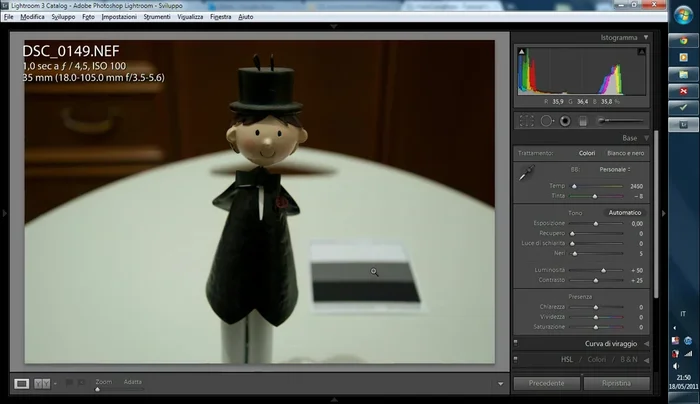Toggle shadow clipping indicator in histogram
This screenshot has width=700, height=404.
520,51
